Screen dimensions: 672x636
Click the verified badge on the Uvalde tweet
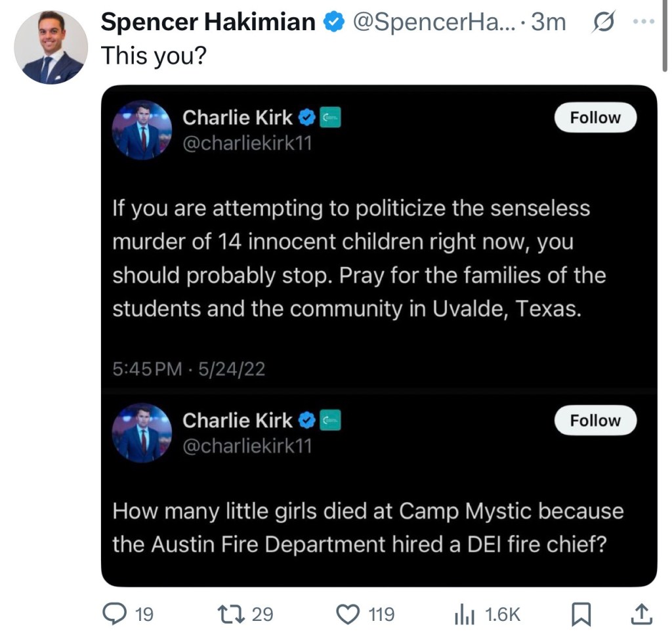(307, 117)
